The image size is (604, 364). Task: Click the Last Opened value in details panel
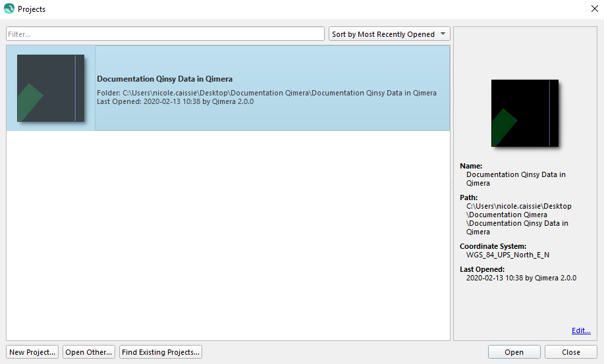coord(521,278)
